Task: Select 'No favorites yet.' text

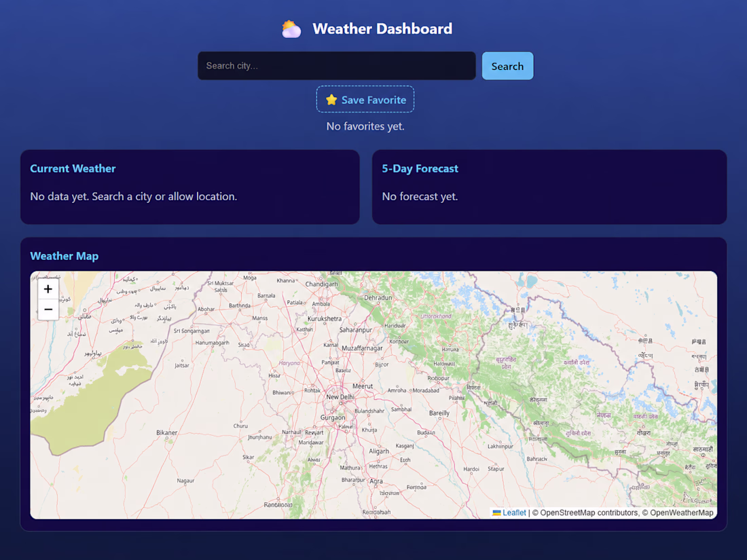Action: click(x=365, y=126)
